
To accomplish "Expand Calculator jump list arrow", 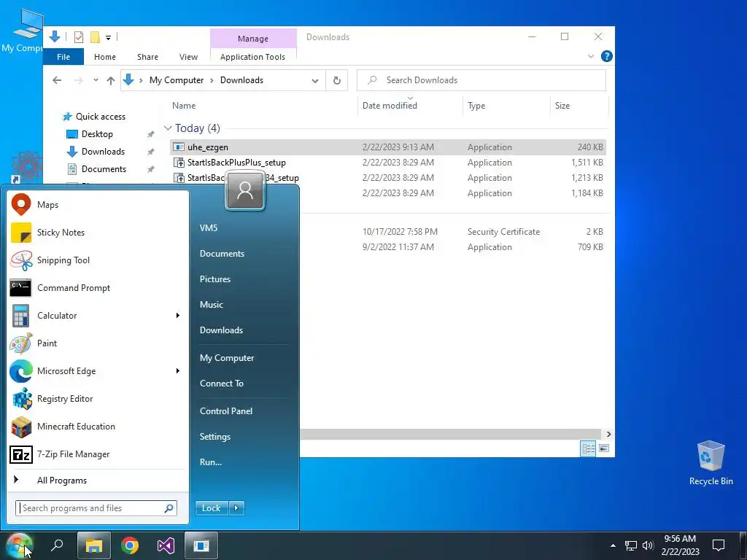I will click(178, 315).
